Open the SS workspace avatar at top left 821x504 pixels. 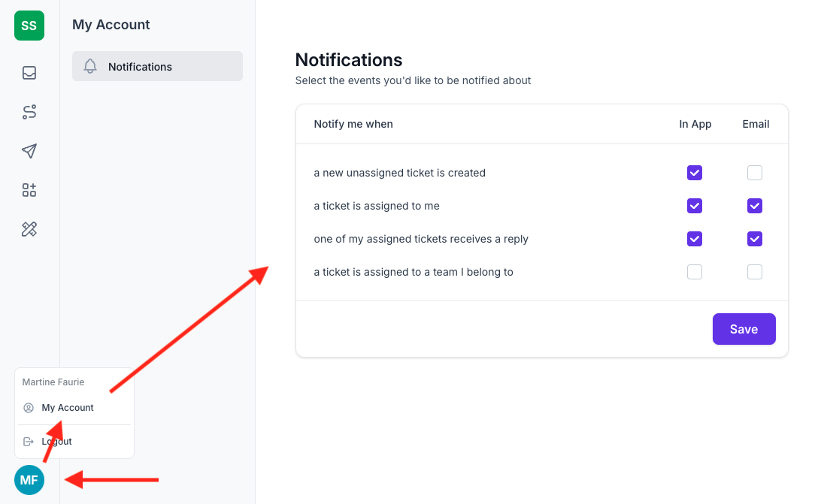[29, 25]
